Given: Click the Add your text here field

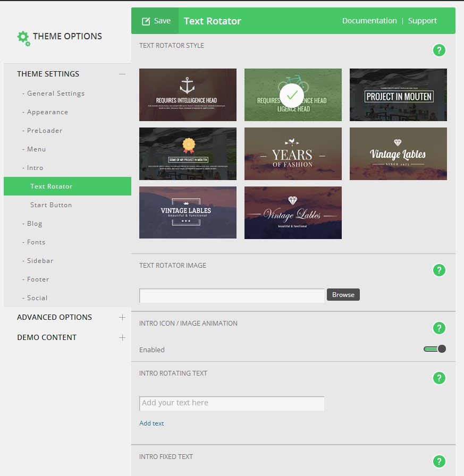Looking at the screenshot, I should tap(231, 403).
